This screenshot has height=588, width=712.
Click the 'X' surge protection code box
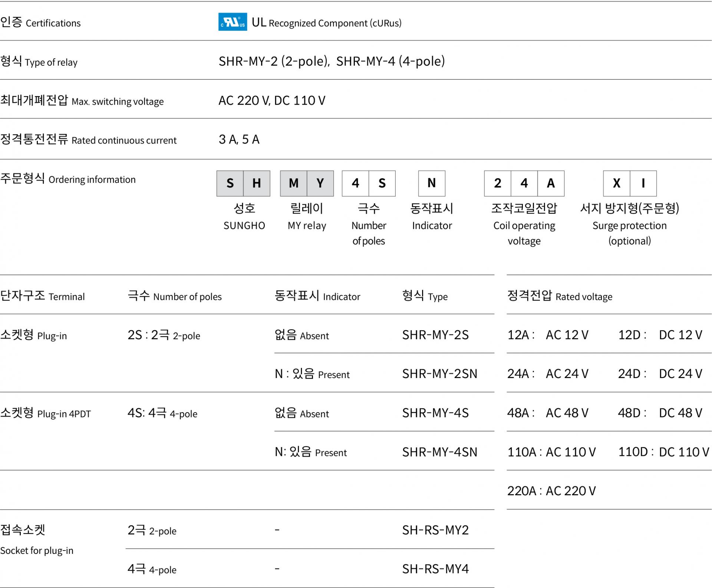point(617,183)
